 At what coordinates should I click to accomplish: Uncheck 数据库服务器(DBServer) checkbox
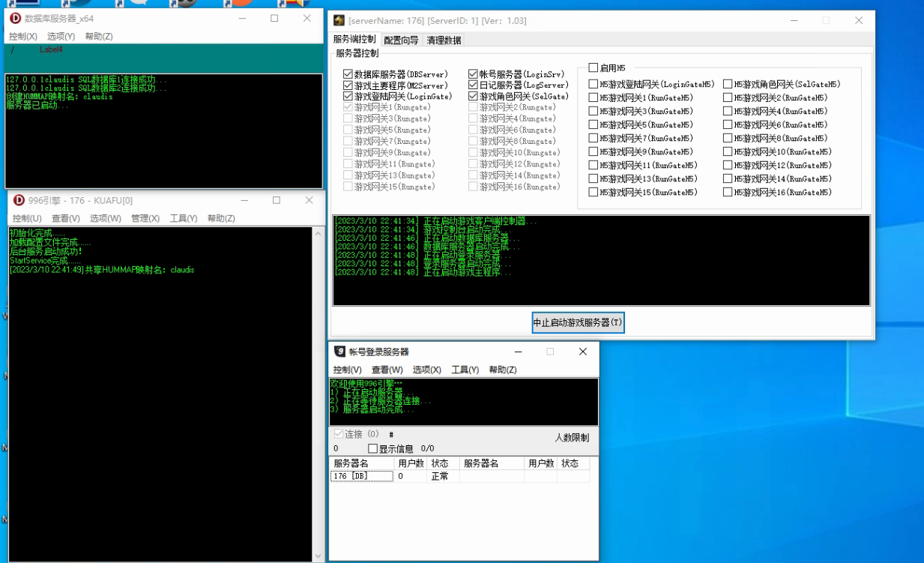348,74
